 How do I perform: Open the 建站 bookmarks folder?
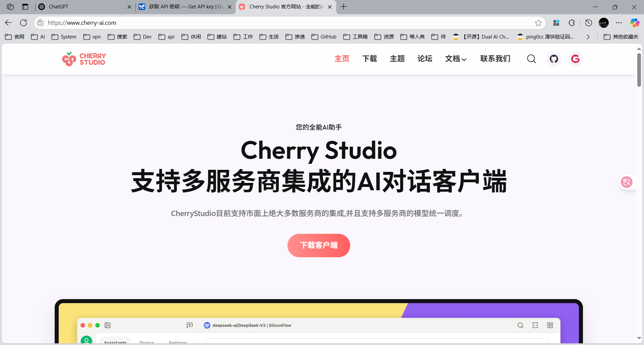tap(217, 37)
